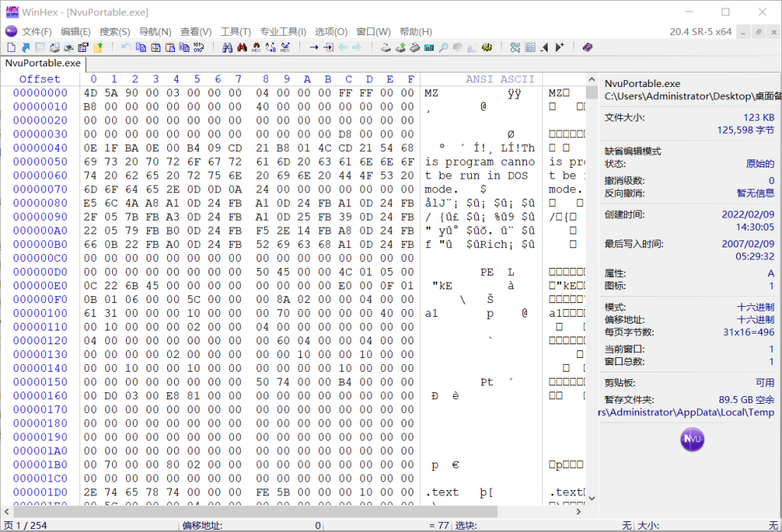Click the Clone Disk icon with green arrow
Screen dimensions: 782x532
400,47
